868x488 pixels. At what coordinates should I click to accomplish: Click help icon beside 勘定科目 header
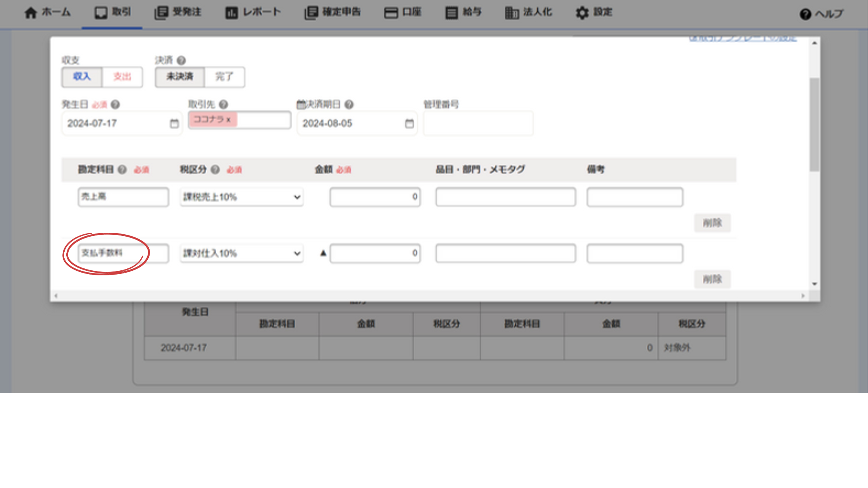pos(122,170)
